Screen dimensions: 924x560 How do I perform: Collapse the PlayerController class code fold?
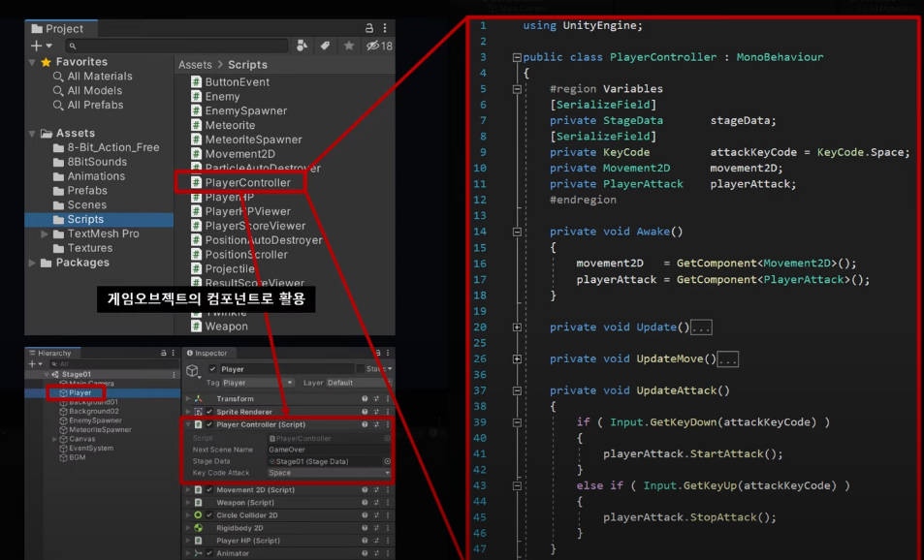517,57
